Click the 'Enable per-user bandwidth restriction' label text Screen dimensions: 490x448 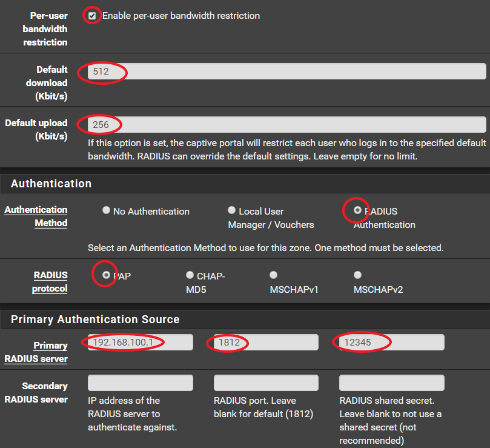click(180, 16)
